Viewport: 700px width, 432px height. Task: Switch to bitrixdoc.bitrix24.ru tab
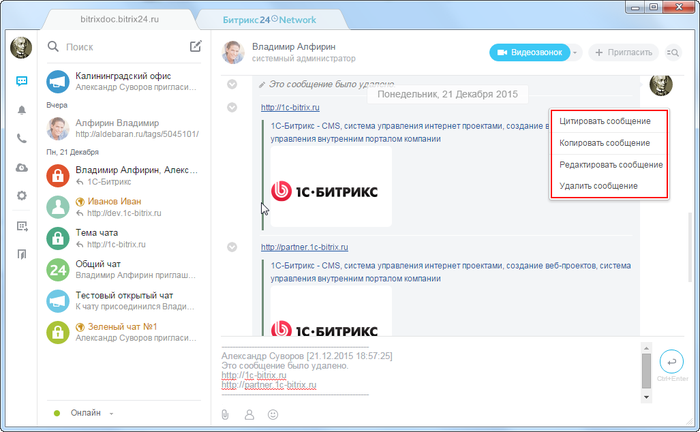coord(120,20)
